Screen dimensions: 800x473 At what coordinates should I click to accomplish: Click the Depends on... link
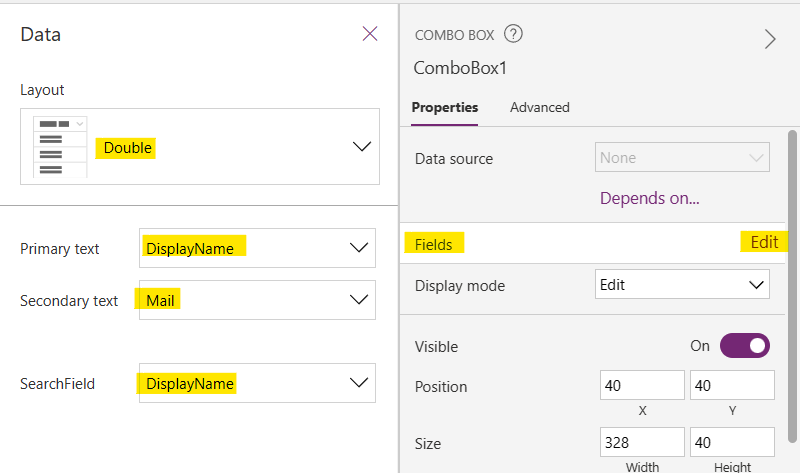coord(649,198)
